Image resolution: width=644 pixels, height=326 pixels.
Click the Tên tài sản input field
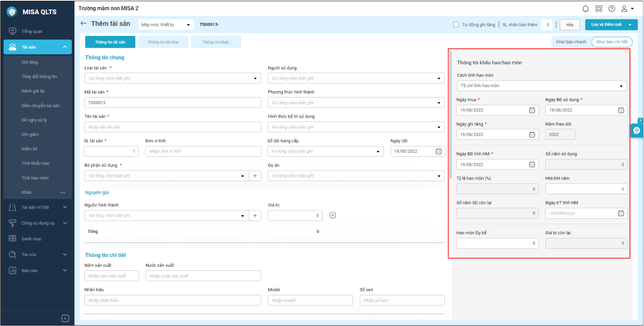[172, 127]
